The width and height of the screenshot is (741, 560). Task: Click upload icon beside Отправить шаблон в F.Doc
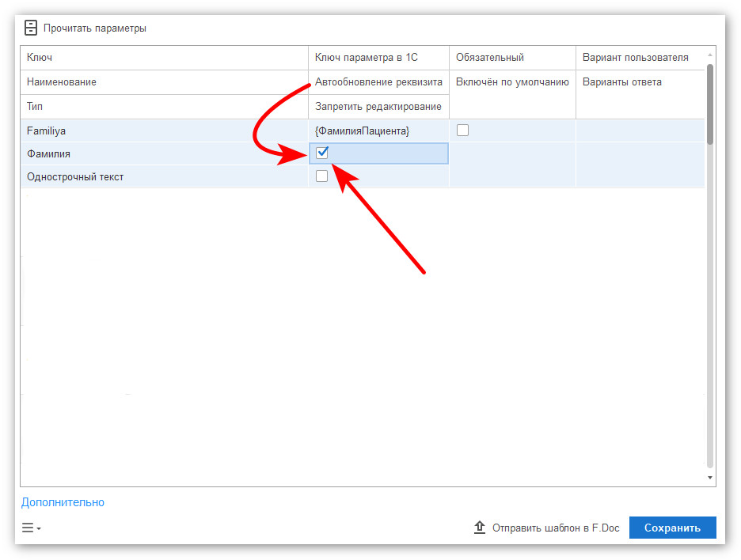(x=480, y=527)
